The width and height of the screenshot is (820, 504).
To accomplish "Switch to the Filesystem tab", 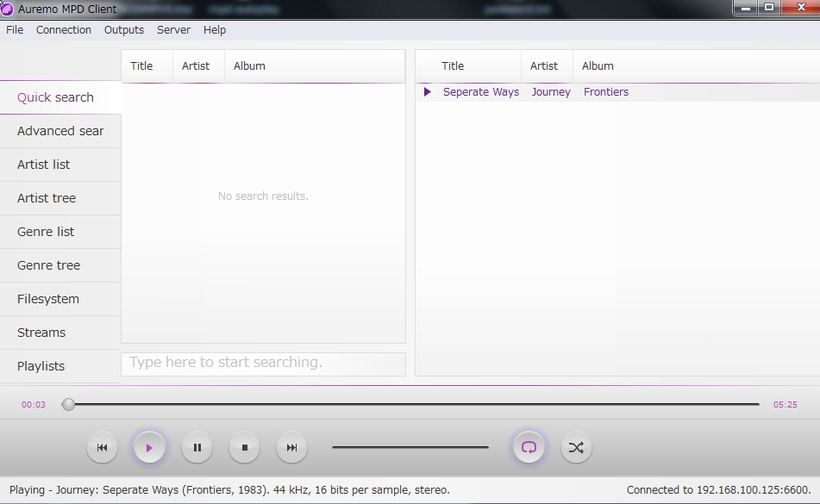I will pyautogui.click(x=60, y=299).
